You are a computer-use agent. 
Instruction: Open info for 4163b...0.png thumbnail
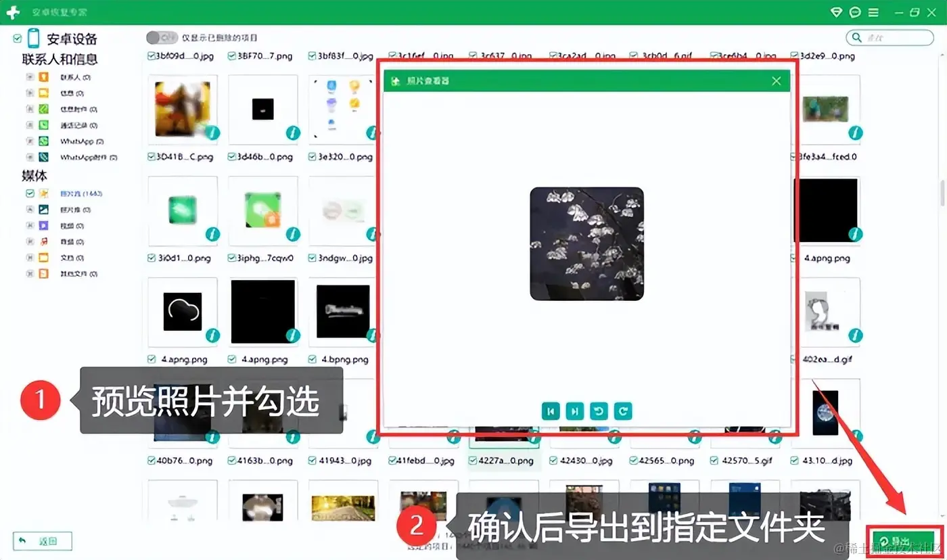point(293,437)
